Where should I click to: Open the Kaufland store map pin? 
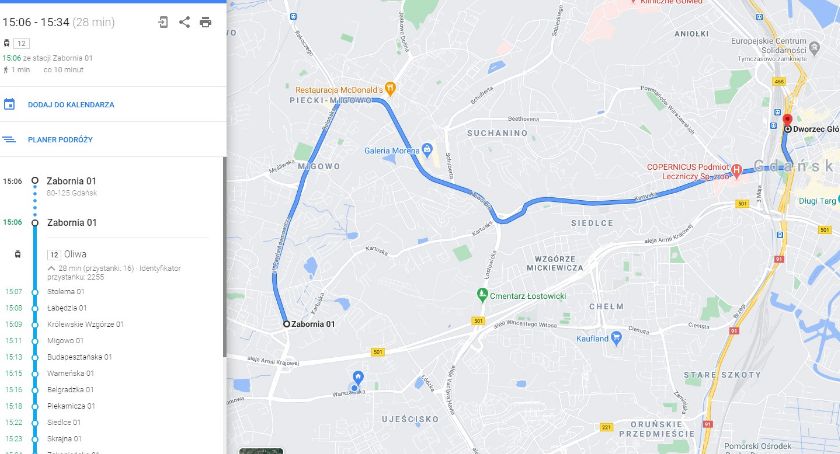[x=616, y=338]
